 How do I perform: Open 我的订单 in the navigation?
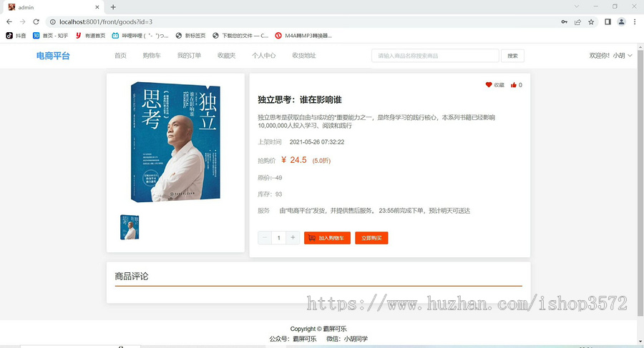[x=189, y=56]
